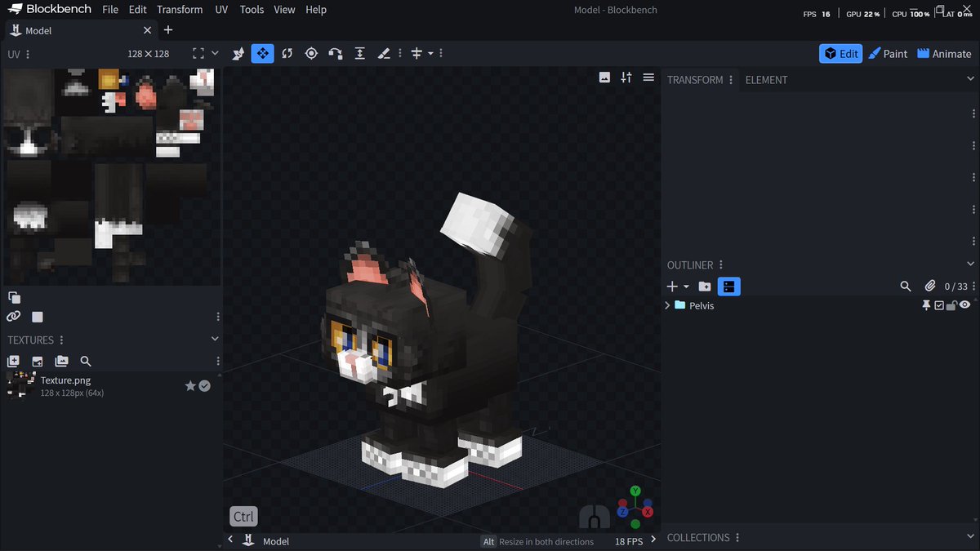Click the Add Group folder icon
Image resolution: width=980 pixels, height=551 pixels.
[x=705, y=287]
